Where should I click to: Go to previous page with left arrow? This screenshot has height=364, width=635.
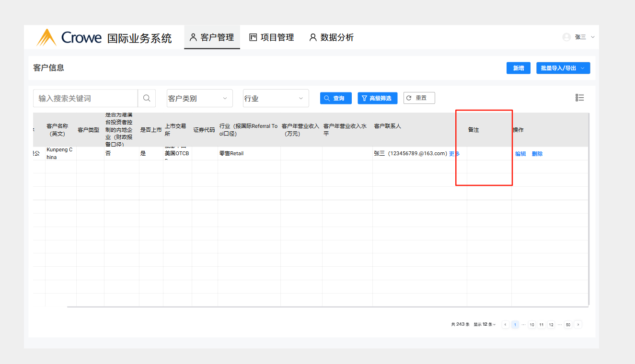(x=505, y=324)
